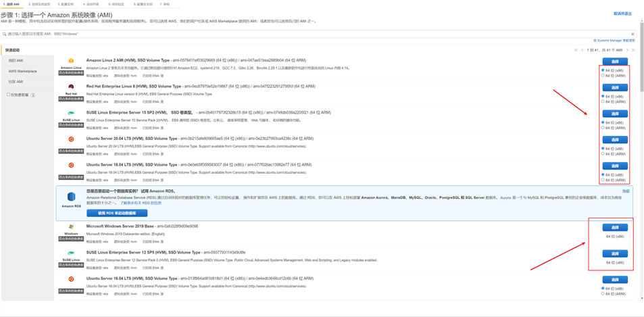Click 选择 for Ubuntu Server 20.04 LTS
Viewport: 644px width, 317px height.
[615, 140]
